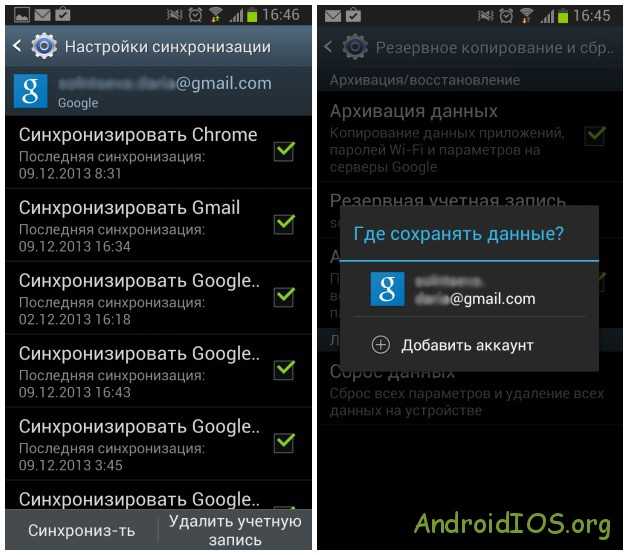Tap Удалить учетную запись button
The height and width of the screenshot is (555, 628).
click(x=235, y=530)
